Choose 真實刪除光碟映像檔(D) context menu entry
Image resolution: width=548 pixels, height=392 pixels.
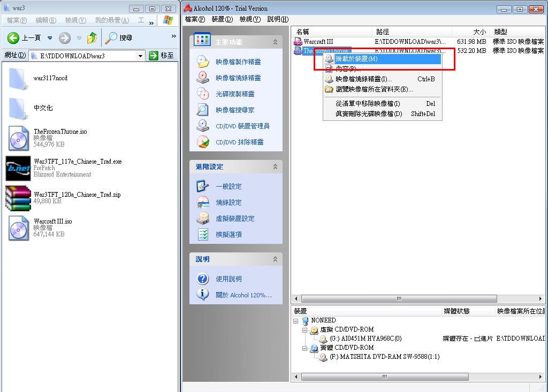coord(382,113)
